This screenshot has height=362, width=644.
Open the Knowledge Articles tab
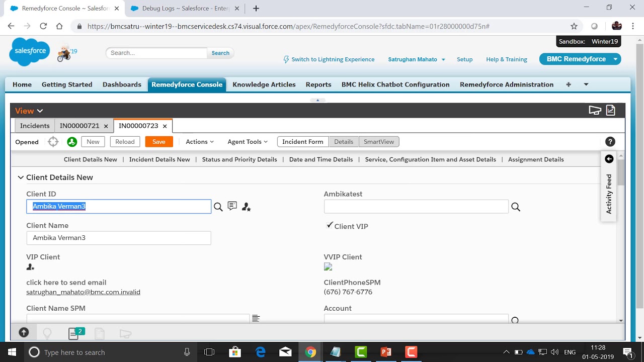264,84
